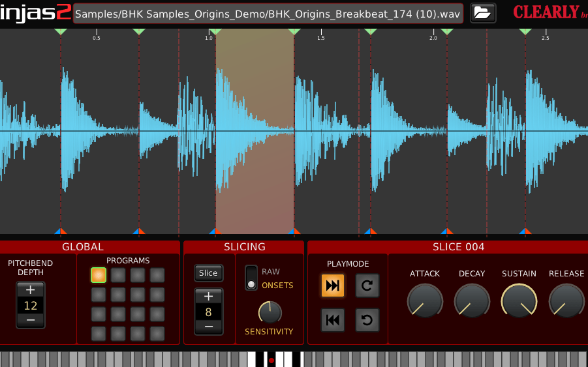588x367 pixels.
Task: Click the SLICE 004 panel header
Action: pyautogui.click(x=458, y=247)
